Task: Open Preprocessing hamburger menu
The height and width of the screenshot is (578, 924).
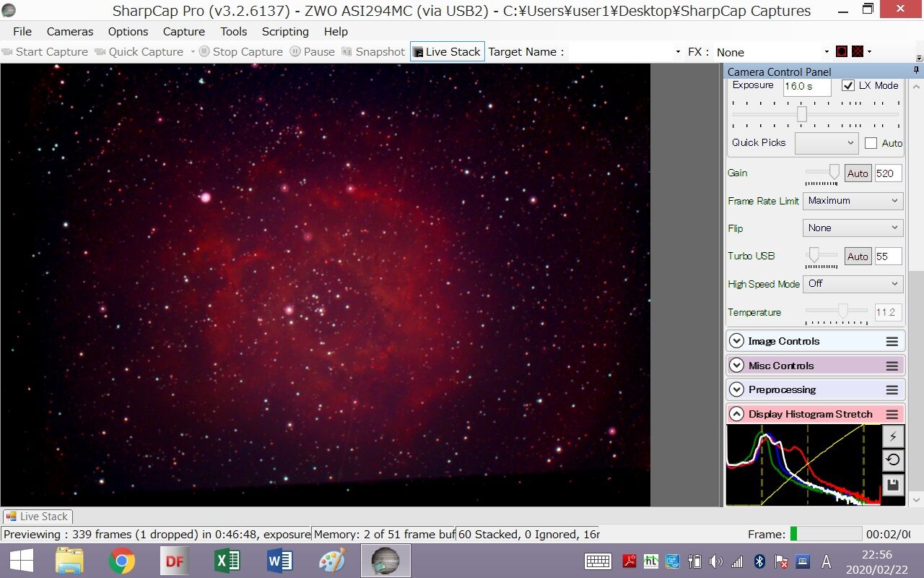Action: tap(892, 390)
